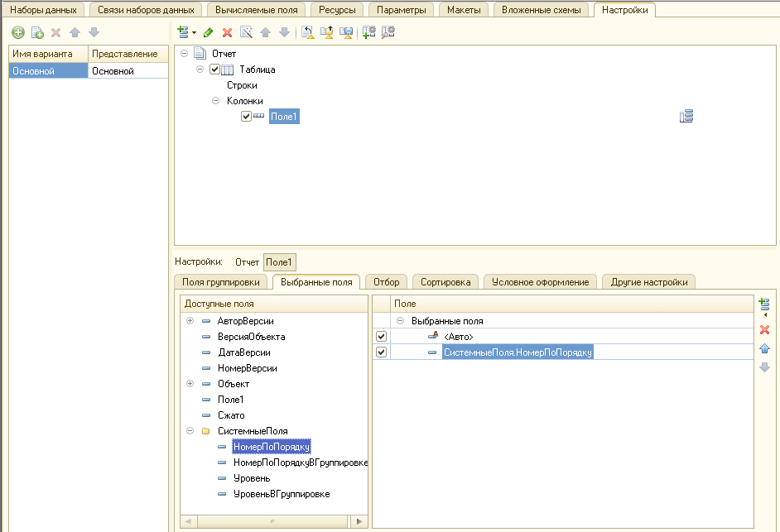Switch to the Наборы данных tab

(43, 10)
